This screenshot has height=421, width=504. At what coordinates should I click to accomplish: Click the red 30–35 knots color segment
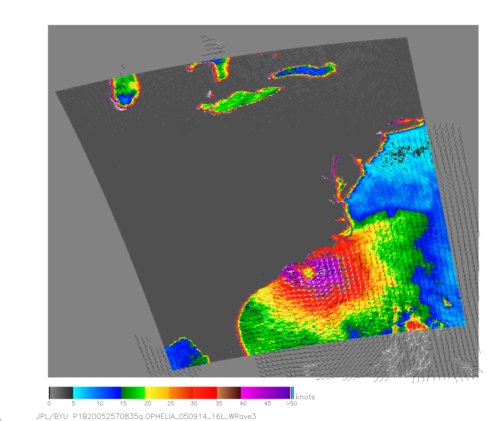click(x=205, y=393)
